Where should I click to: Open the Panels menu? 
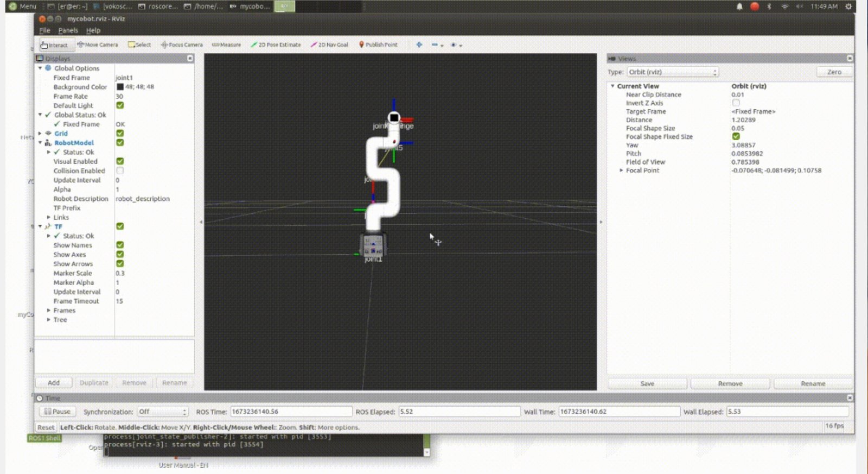68,30
